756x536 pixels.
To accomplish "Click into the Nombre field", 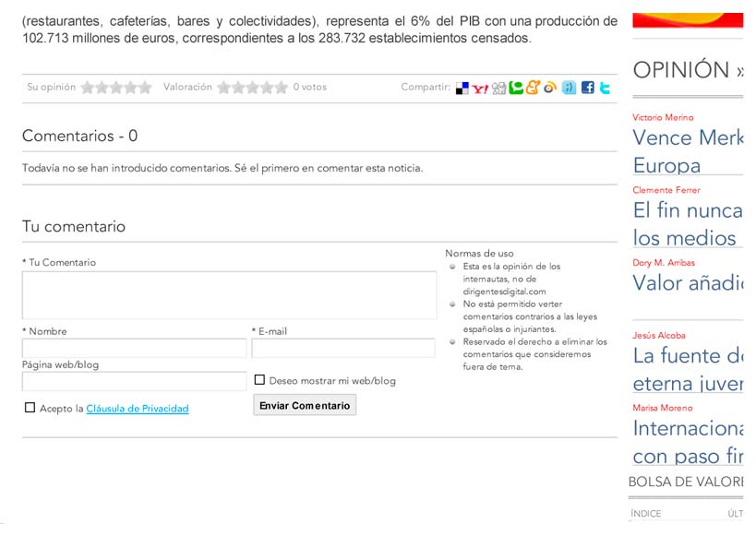I will (x=134, y=349).
